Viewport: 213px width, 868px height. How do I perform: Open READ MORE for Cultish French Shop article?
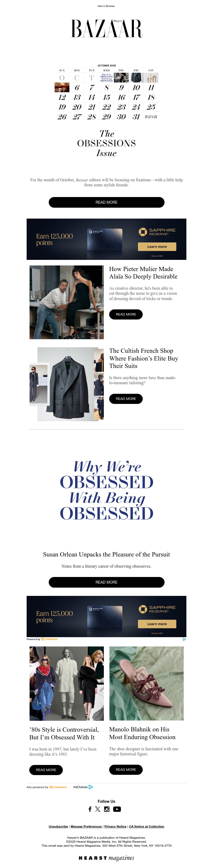[x=126, y=399]
